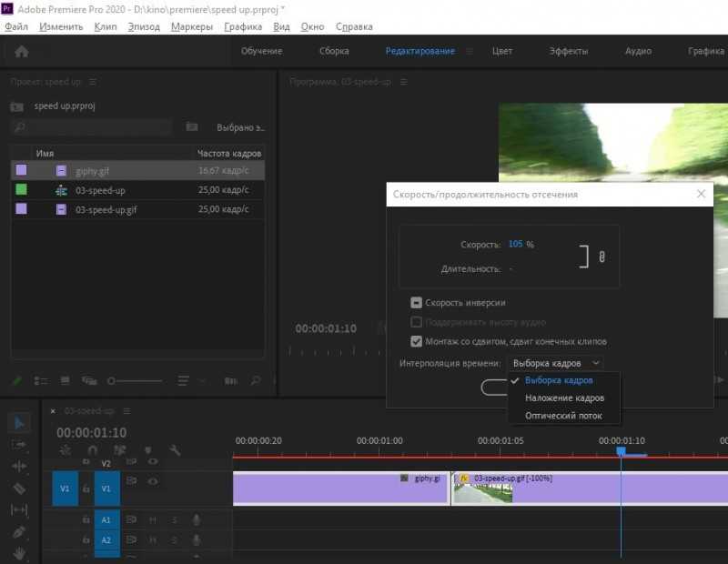Screen dimensions: 728x564
Task: Click the speed value 105
Action: [x=515, y=244]
